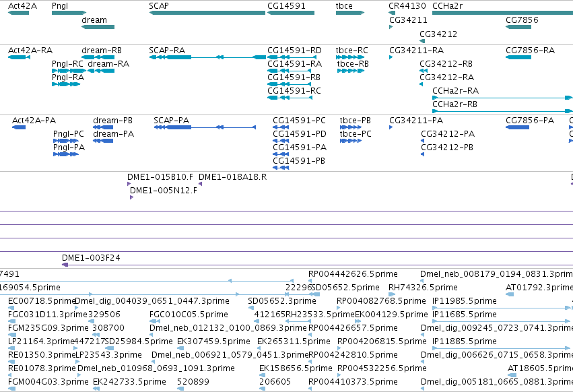Select the CCHa2r-RB transcript
The width and height of the screenshot is (573, 392).
coord(502,111)
